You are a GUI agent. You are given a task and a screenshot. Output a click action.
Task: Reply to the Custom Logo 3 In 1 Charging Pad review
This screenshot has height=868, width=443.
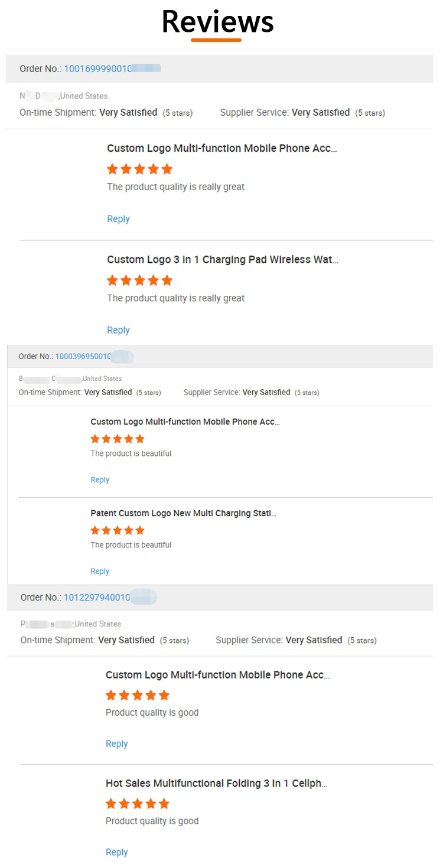118,330
